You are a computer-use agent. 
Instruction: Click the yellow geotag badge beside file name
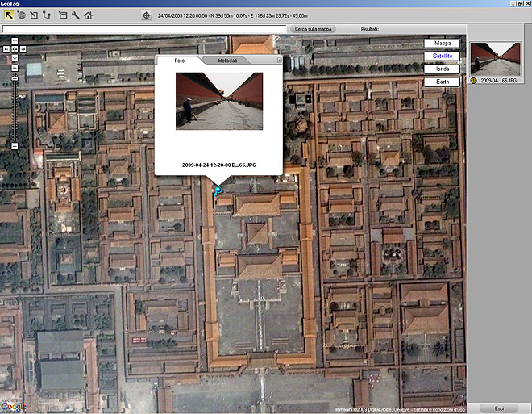point(474,81)
